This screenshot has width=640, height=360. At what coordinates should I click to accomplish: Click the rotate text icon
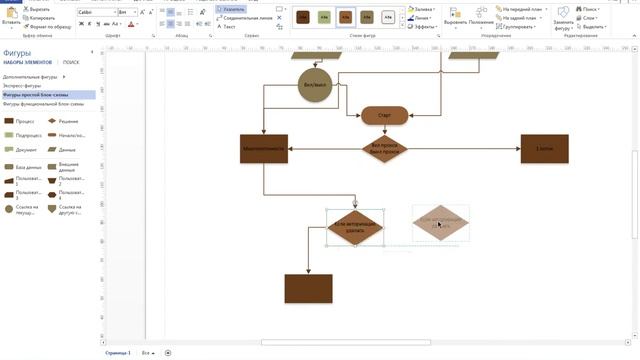click(203, 12)
